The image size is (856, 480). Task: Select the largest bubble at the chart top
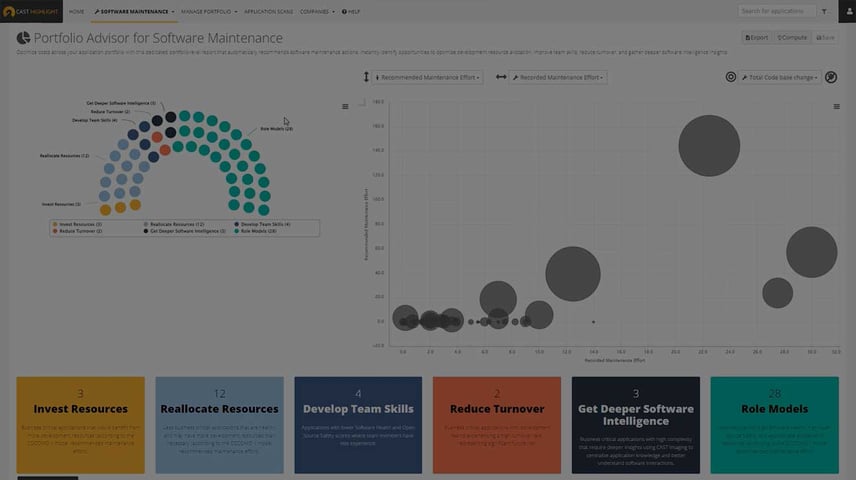(709, 145)
